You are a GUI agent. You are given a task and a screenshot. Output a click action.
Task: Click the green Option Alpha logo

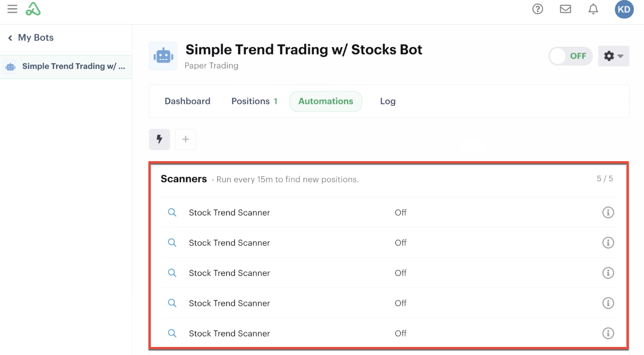[33, 9]
